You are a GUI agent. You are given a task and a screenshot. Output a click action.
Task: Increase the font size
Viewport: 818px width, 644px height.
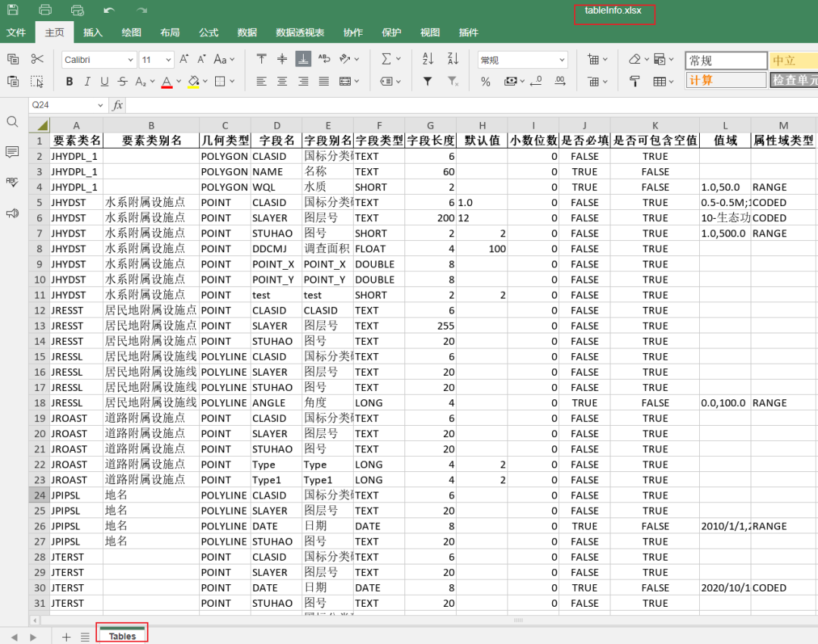[183, 59]
